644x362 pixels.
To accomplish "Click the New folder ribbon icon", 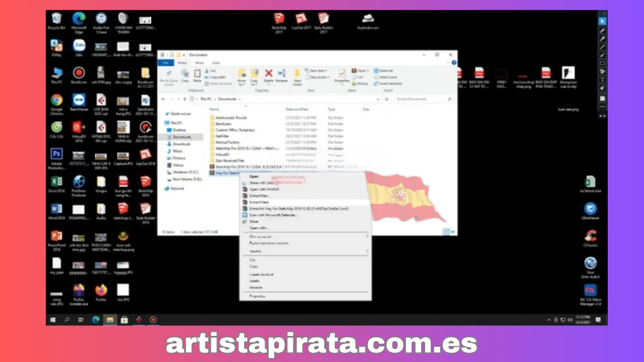I will (297, 77).
